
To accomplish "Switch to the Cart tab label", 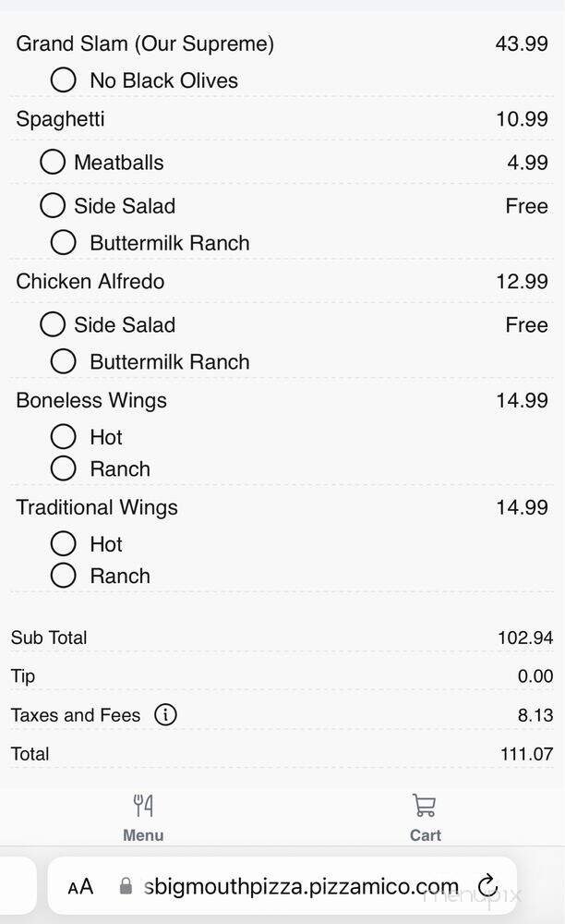I will tap(424, 834).
